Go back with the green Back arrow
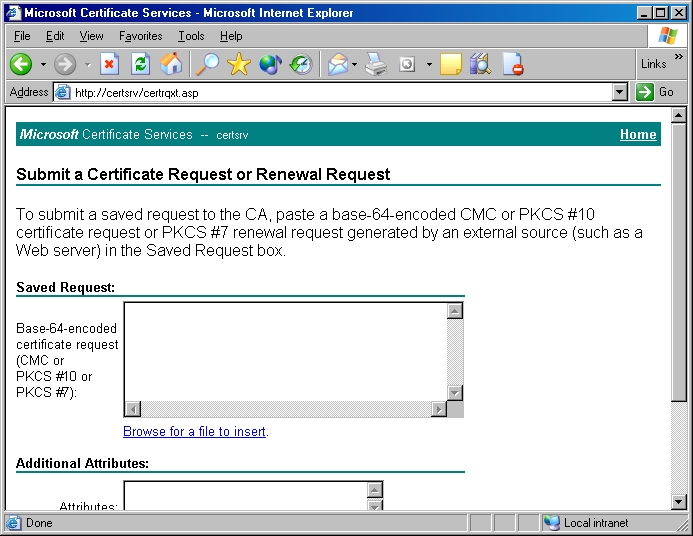The height and width of the screenshot is (536, 693). 21,65
